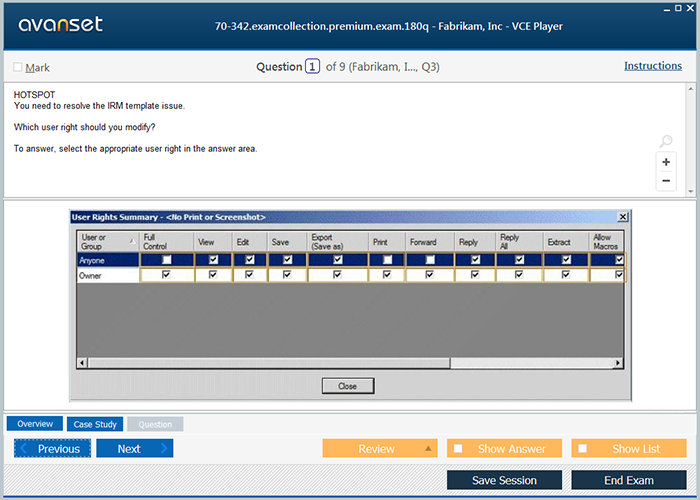700x500 pixels.
Task: Click the question pane scroll down arrow
Action: pyautogui.click(x=690, y=192)
